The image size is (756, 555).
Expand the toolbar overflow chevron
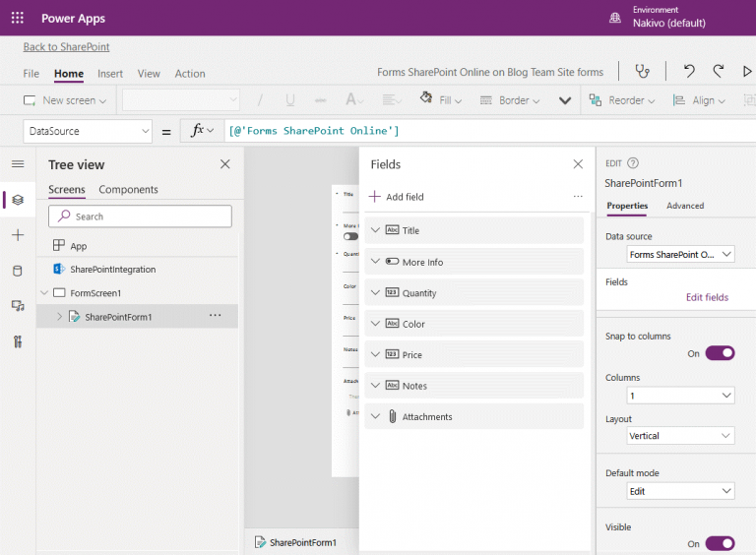(565, 100)
